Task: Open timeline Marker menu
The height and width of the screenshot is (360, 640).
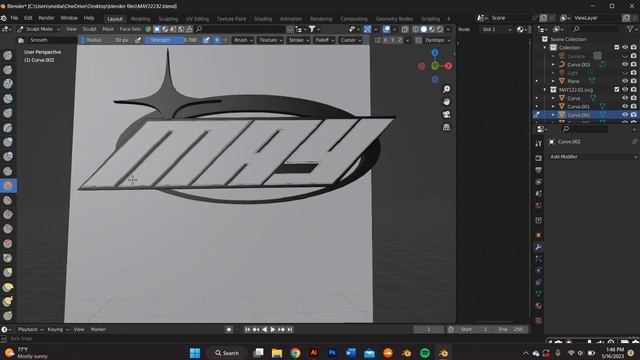Action: pyautogui.click(x=98, y=329)
